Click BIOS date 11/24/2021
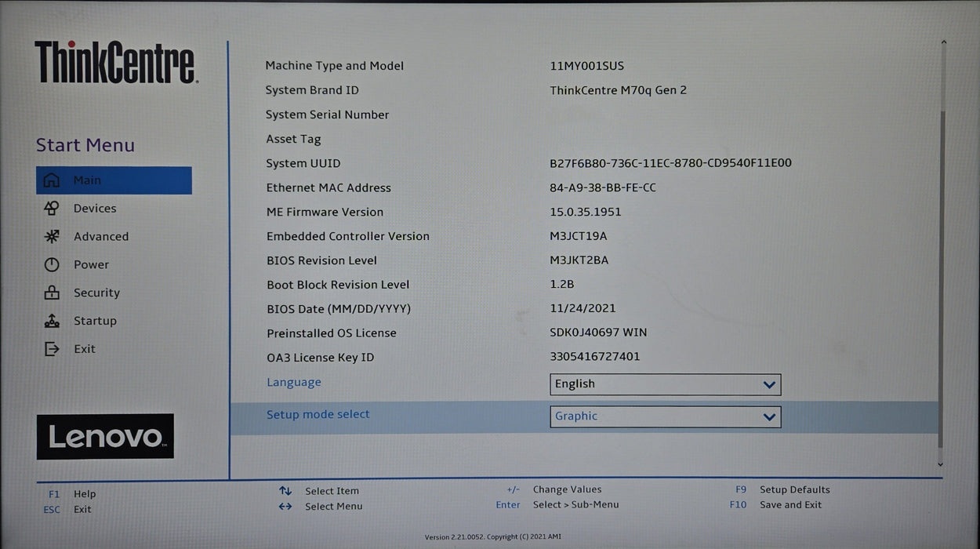Image resolution: width=980 pixels, height=549 pixels. (x=583, y=308)
